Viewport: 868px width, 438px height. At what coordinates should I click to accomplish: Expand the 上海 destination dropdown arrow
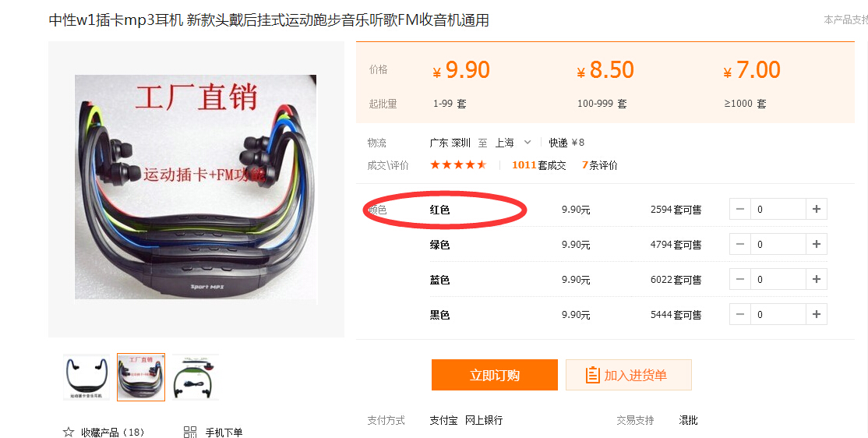pyautogui.click(x=528, y=143)
